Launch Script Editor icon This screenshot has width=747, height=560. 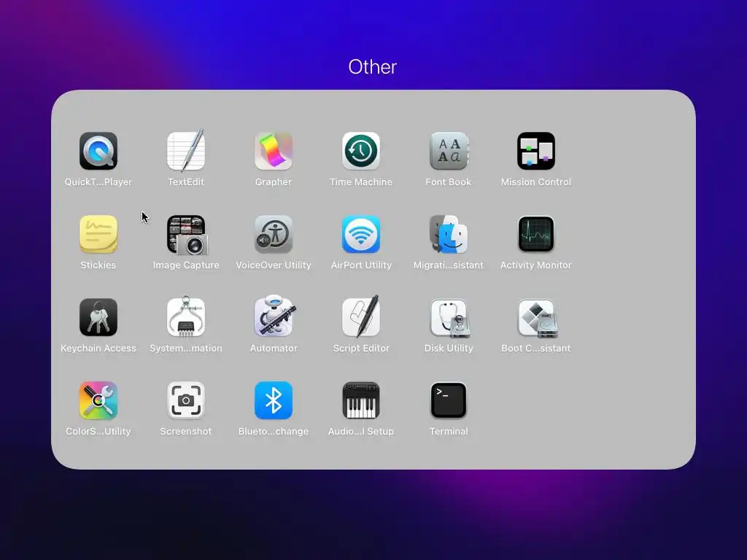[x=361, y=316]
